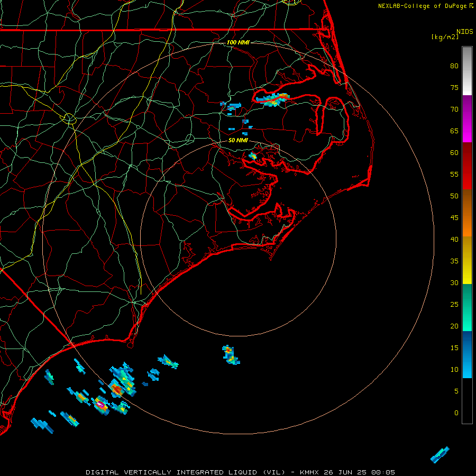Pick the blue segment of the color bar

coord(467,354)
